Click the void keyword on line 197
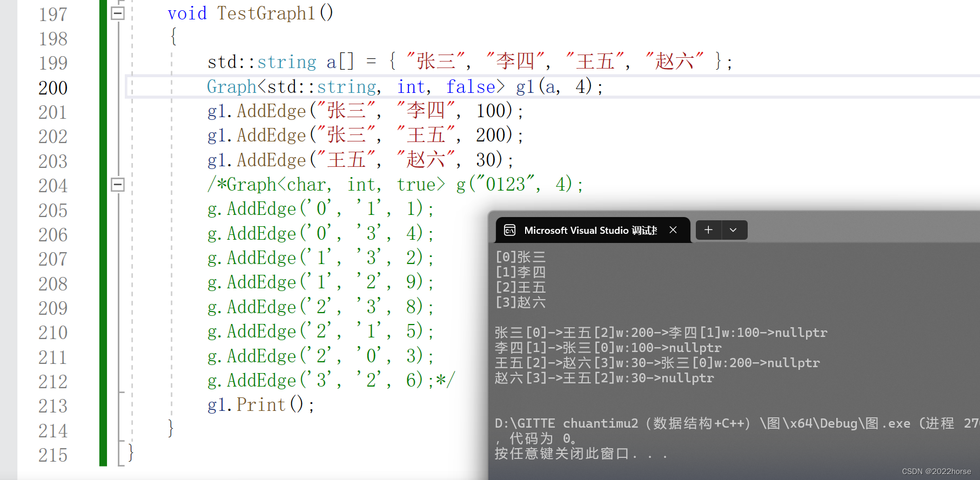The image size is (980, 480). point(187,13)
